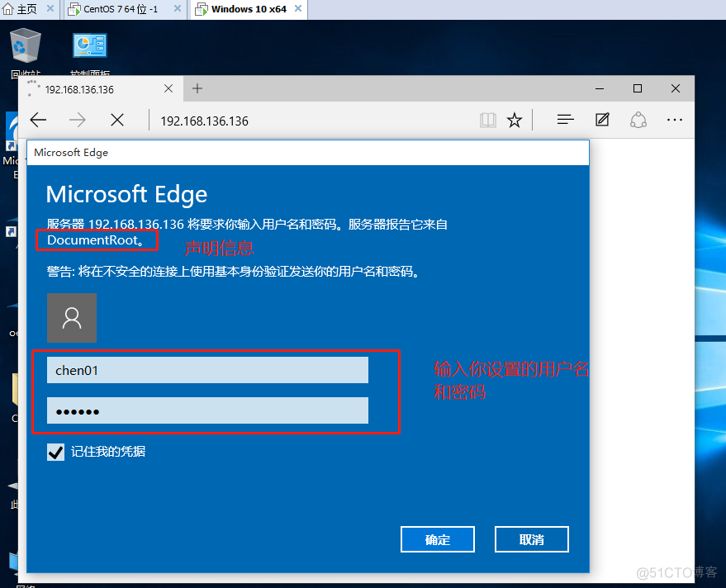The width and height of the screenshot is (726, 588).
Task: Close the 192.168.136.136 browser tab
Action: (x=168, y=88)
